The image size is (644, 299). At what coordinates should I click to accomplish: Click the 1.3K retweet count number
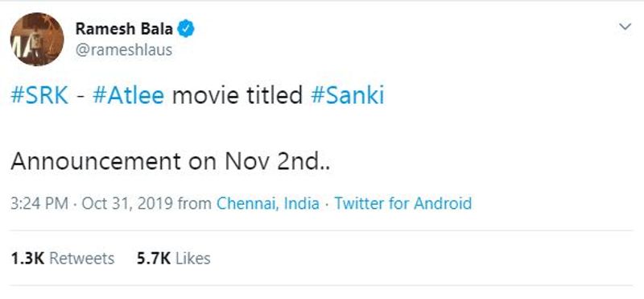coord(27,258)
